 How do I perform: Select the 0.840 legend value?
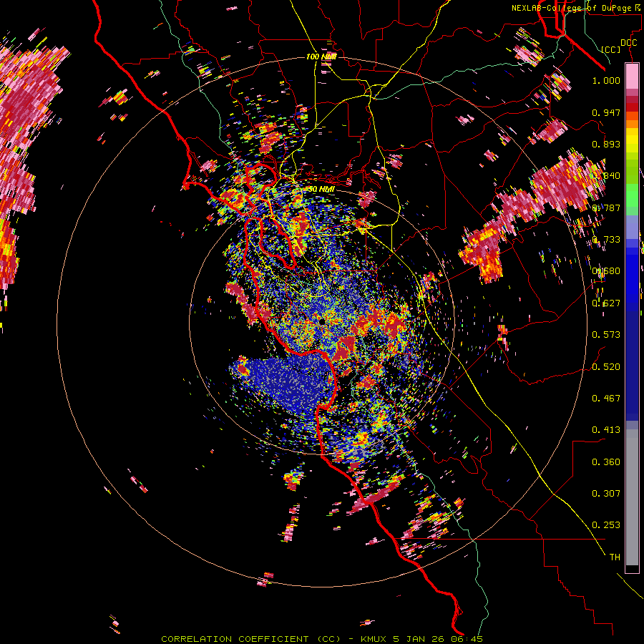point(606,176)
